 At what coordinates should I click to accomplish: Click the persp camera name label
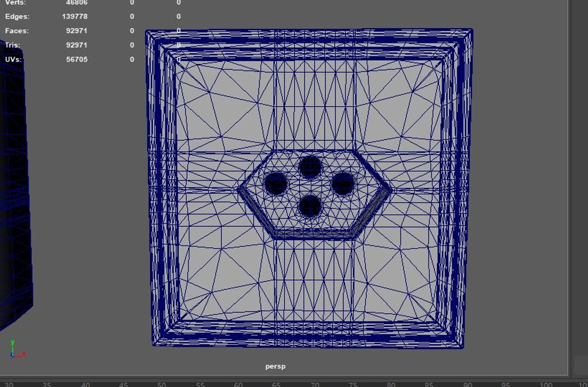tap(275, 366)
